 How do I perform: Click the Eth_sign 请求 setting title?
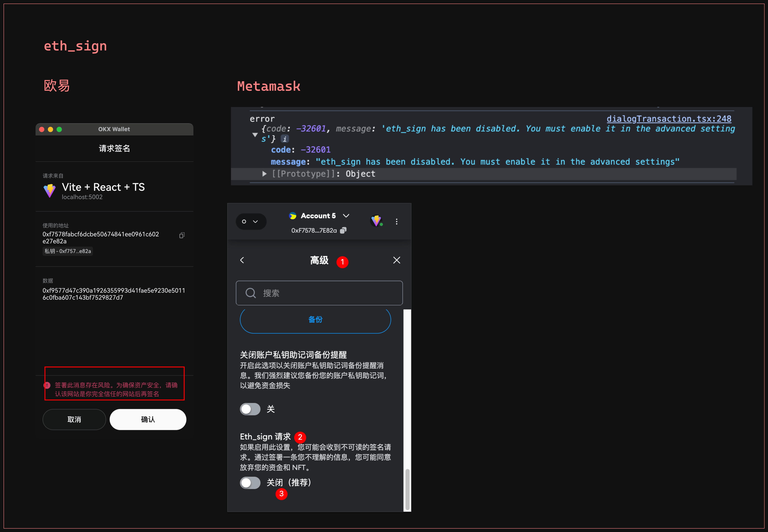[x=265, y=437]
